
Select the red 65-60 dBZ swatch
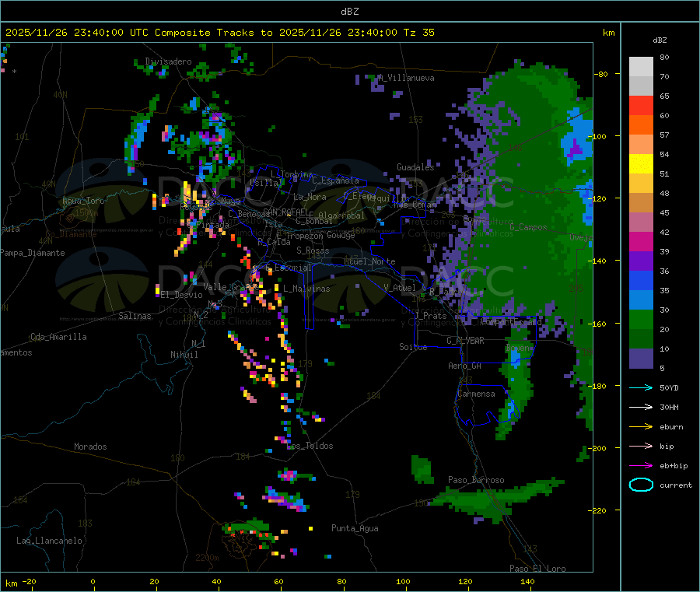click(x=641, y=105)
